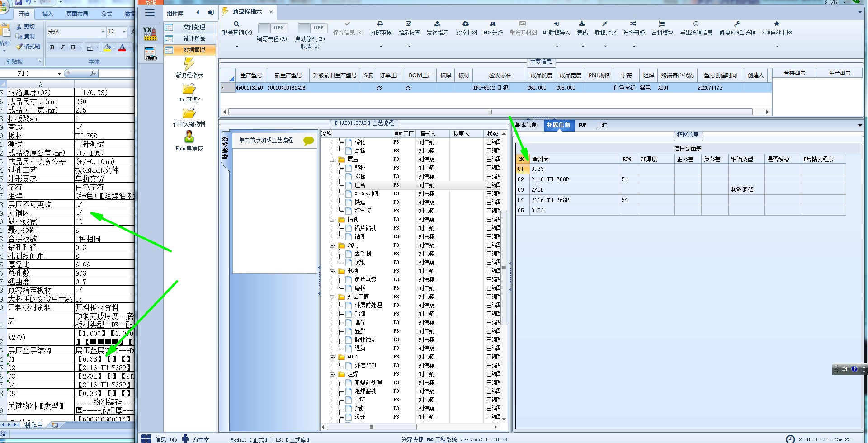Open the hamburger menu in system sidebar

(150, 13)
